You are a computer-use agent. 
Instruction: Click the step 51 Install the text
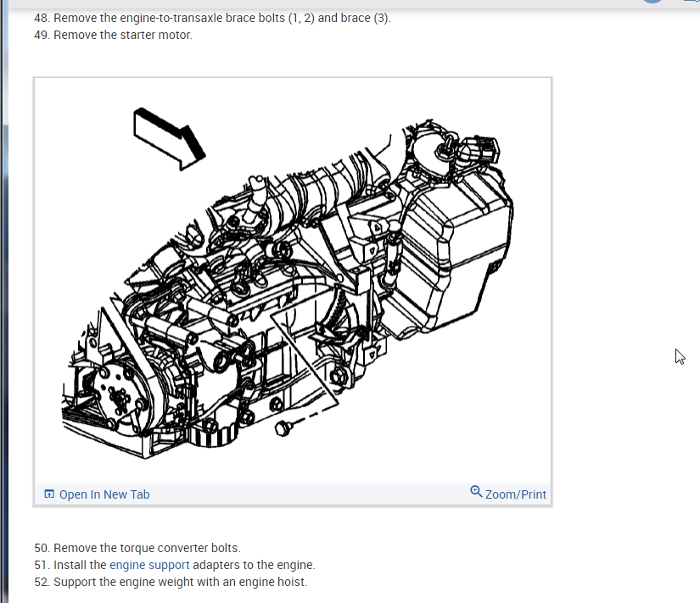coord(80,565)
